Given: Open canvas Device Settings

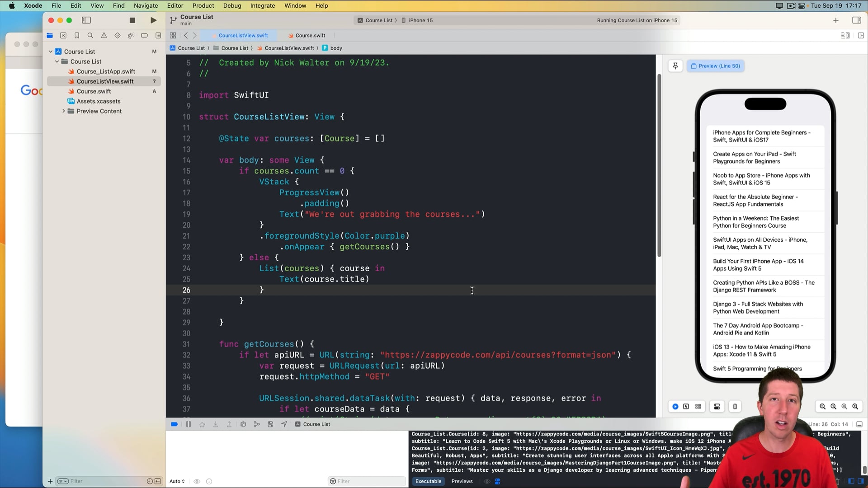Looking at the screenshot, I should pyautogui.click(x=717, y=407).
